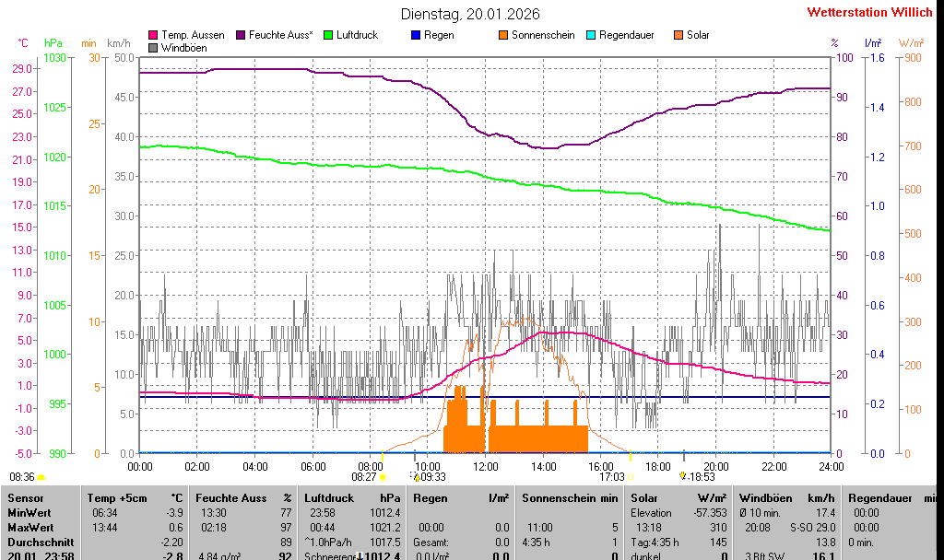This screenshot has width=944, height=560.
Task: Click the pink Temp. Aussen legend square
Action: (153, 35)
